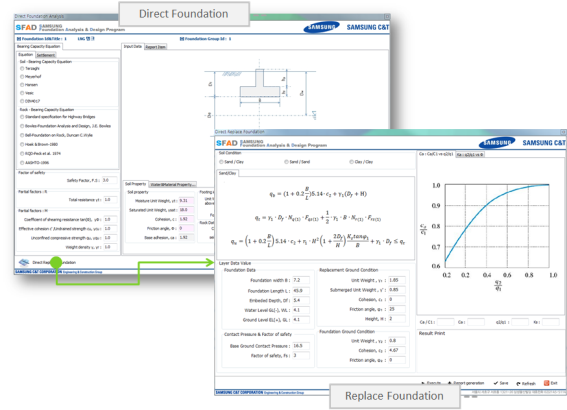
Task: Open the Report Item tab
Action: (x=155, y=47)
